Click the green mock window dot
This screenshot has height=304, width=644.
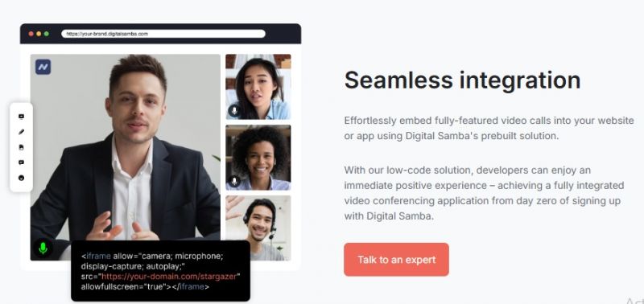pyautogui.click(x=47, y=34)
